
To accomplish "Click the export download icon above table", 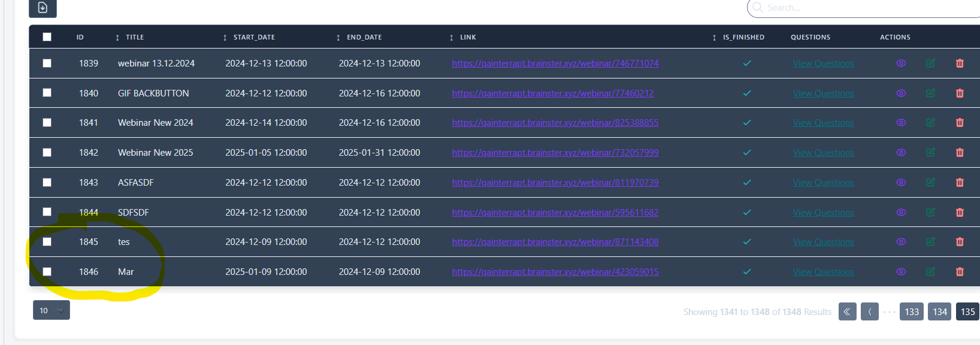I will coord(43,8).
